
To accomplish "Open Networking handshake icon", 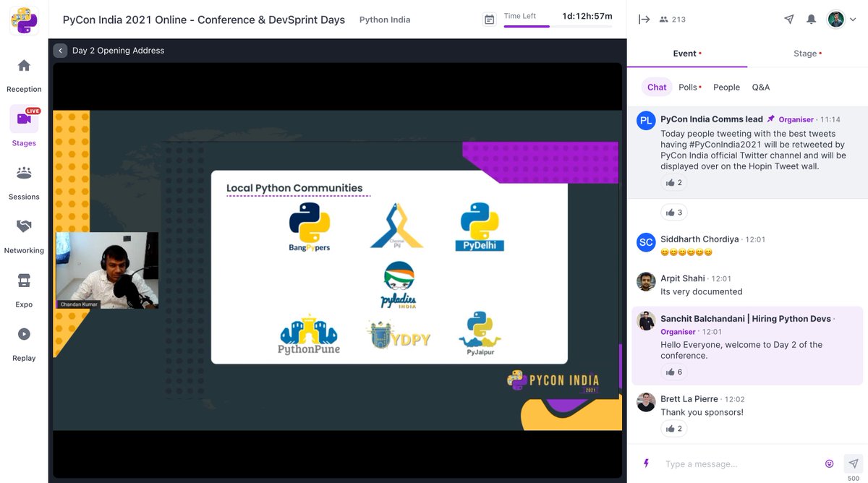I will (x=24, y=226).
